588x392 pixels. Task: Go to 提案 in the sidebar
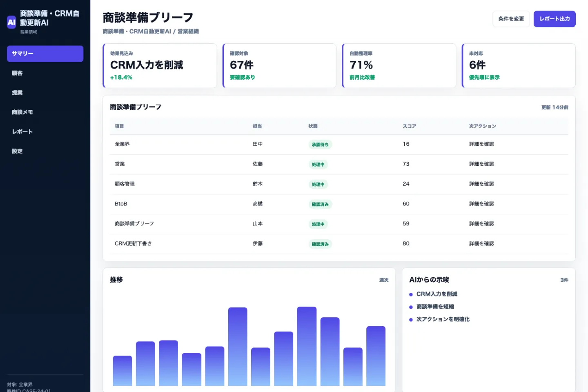pyautogui.click(x=45, y=93)
